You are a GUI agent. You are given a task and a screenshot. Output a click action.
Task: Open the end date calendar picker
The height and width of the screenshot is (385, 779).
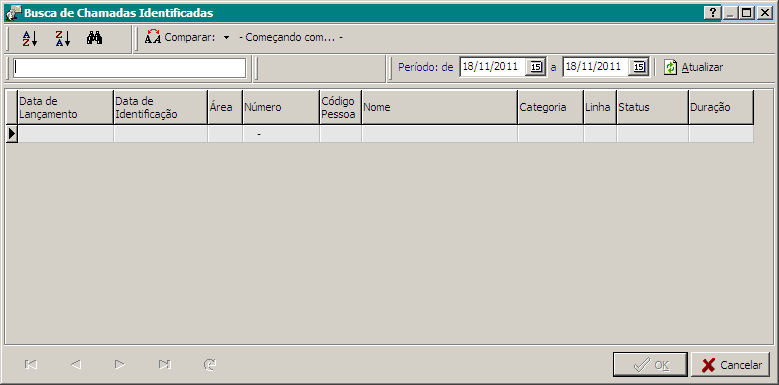pos(639,67)
